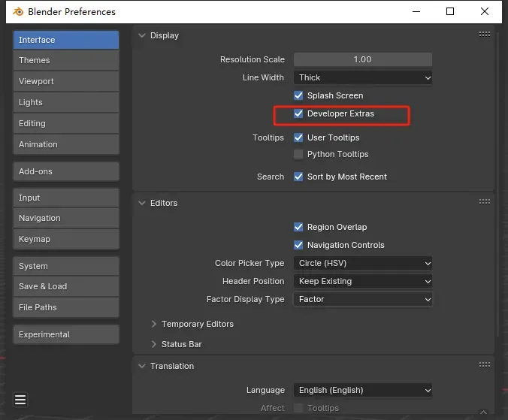Grab the Display panel drag handle dots

tap(485, 35)
